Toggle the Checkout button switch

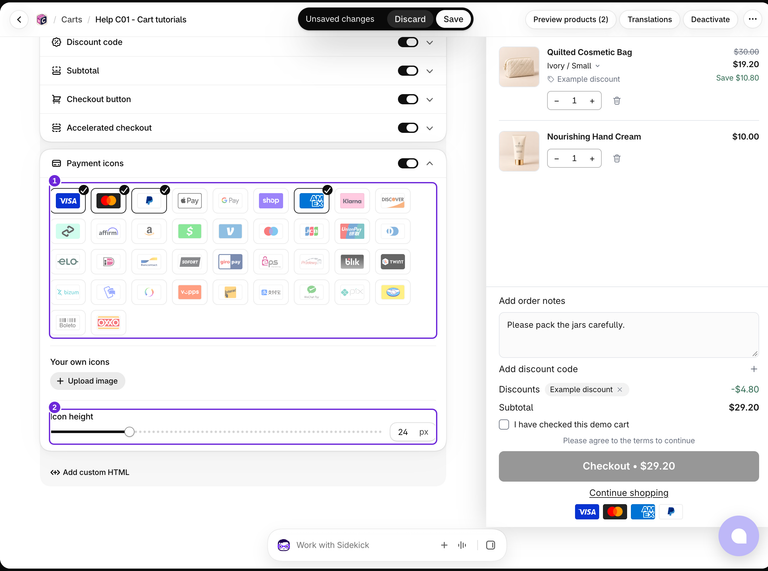(408, 99)
